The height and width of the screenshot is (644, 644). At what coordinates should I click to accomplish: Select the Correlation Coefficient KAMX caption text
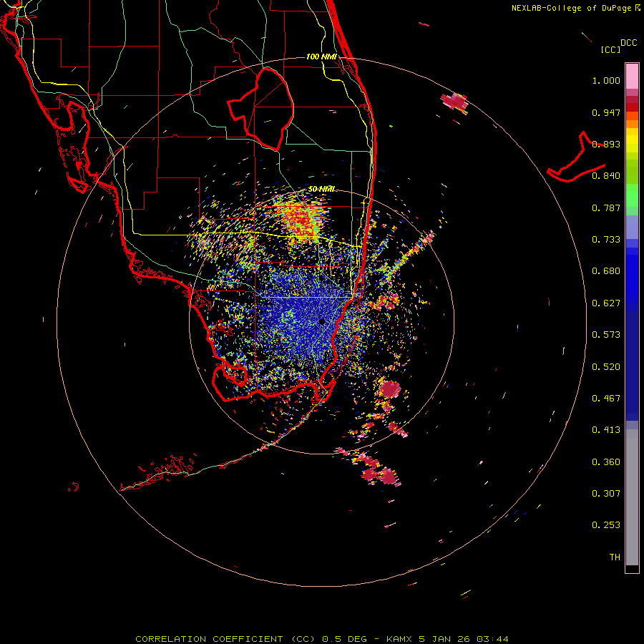(x=321, y=639)
